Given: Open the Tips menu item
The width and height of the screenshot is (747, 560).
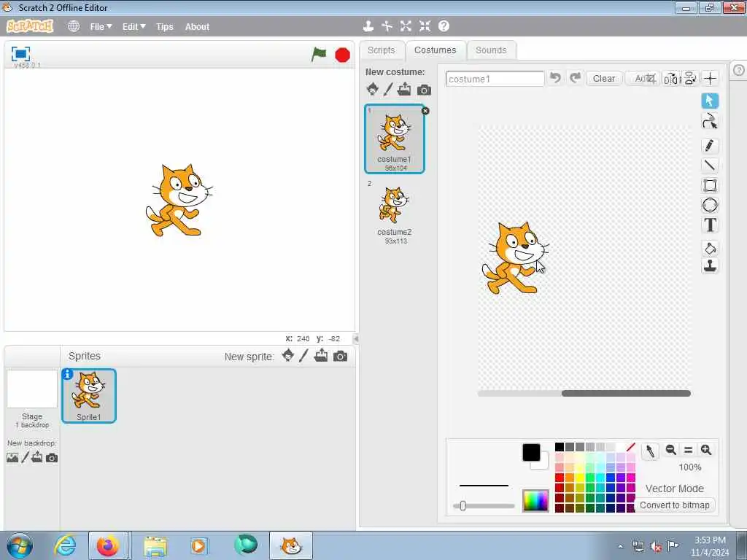Looking at the screenshot, I should [165, 27].
